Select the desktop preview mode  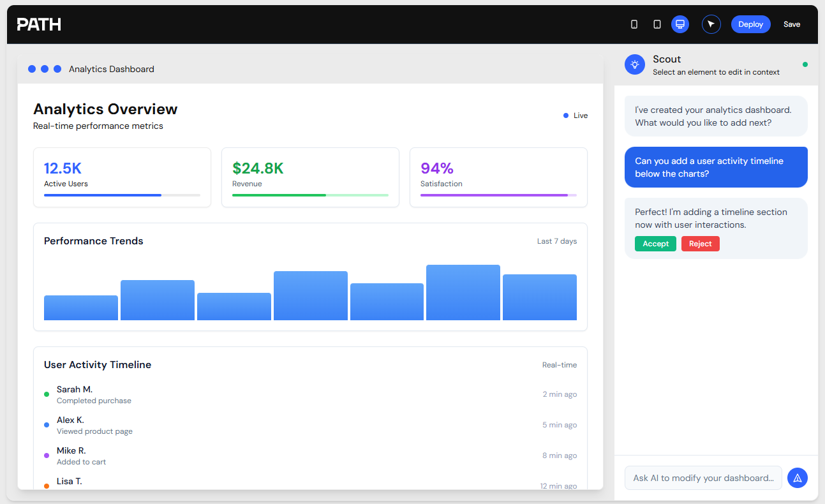point(680,24)
